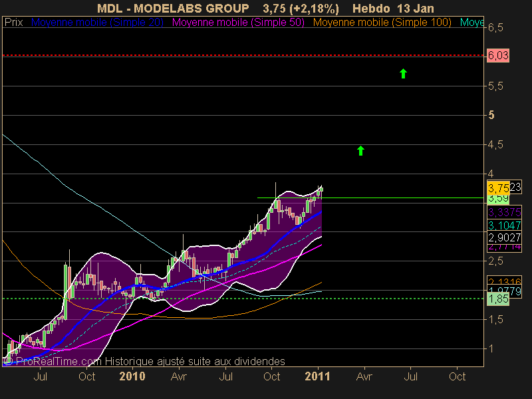This screenshot has height=399, width=532.
Task: Click the 1,5 price axis label
Action: [495, 320]
